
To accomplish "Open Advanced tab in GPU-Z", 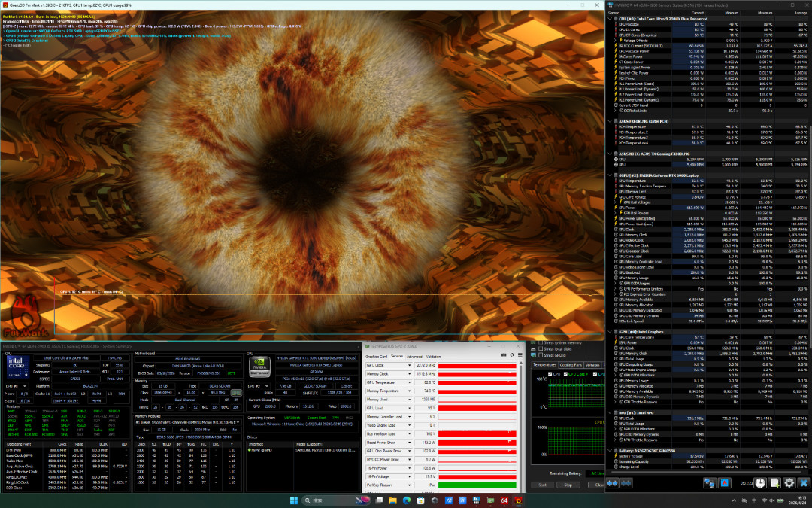I will (x=414, y=357).
